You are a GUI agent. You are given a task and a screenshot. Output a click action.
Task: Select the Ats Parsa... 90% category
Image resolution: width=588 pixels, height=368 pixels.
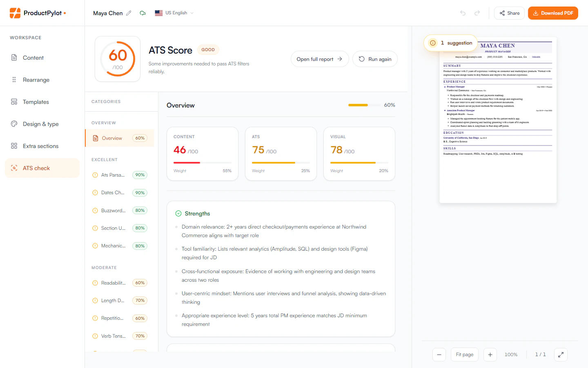pyautogui.click(x=120, y=175)
